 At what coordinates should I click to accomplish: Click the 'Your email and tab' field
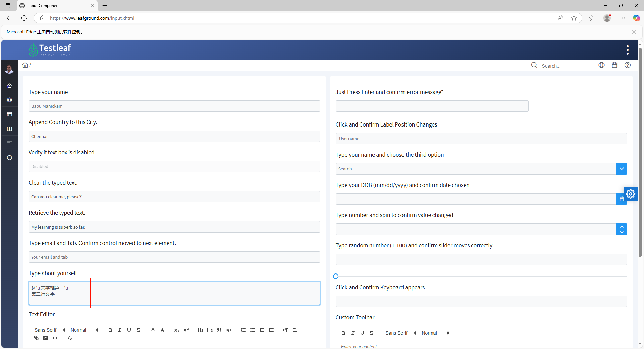pyautogui.click(x=174, y=257)
